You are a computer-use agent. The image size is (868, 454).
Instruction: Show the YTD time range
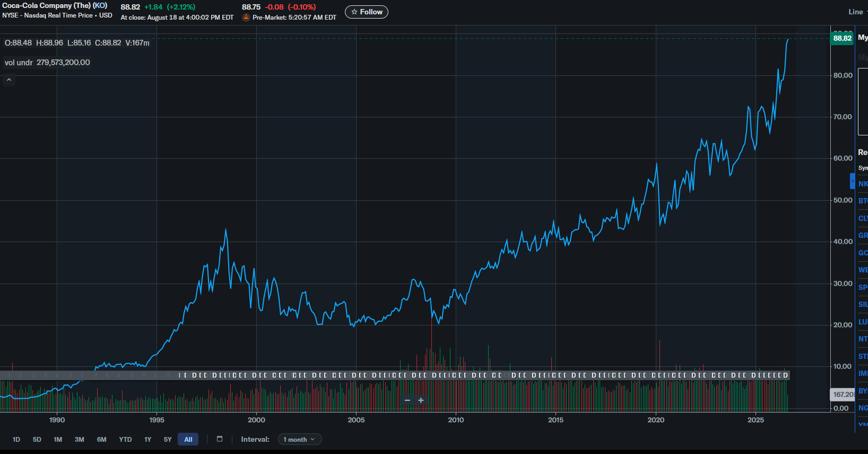tap(125, 439)
